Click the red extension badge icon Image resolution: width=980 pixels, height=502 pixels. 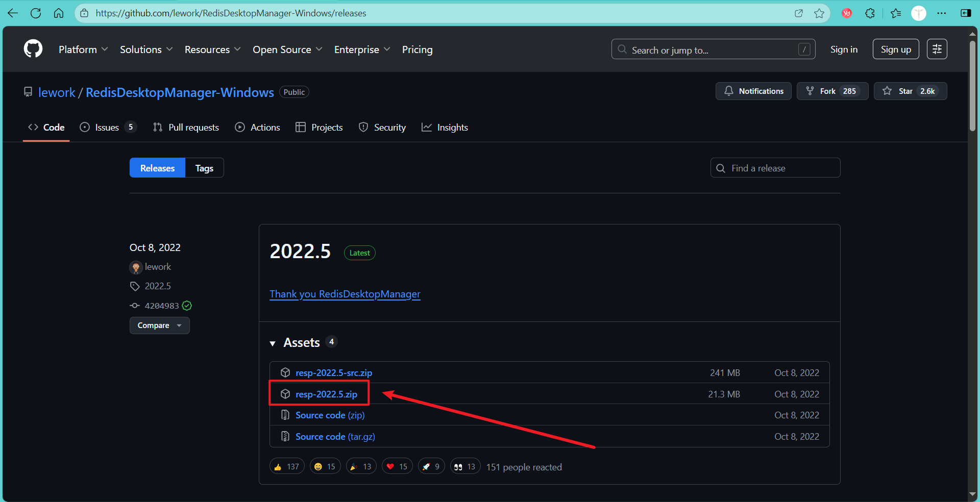(847, 13)
